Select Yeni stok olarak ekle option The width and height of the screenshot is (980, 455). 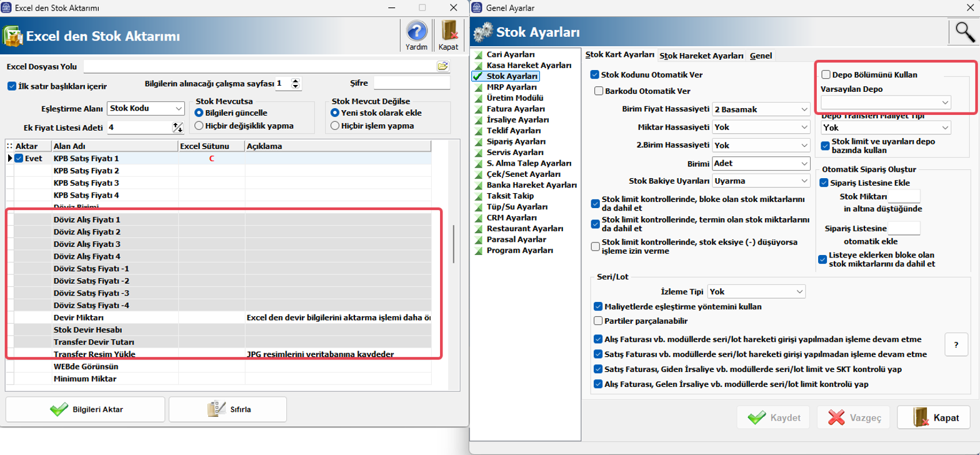tap(334, 113)
